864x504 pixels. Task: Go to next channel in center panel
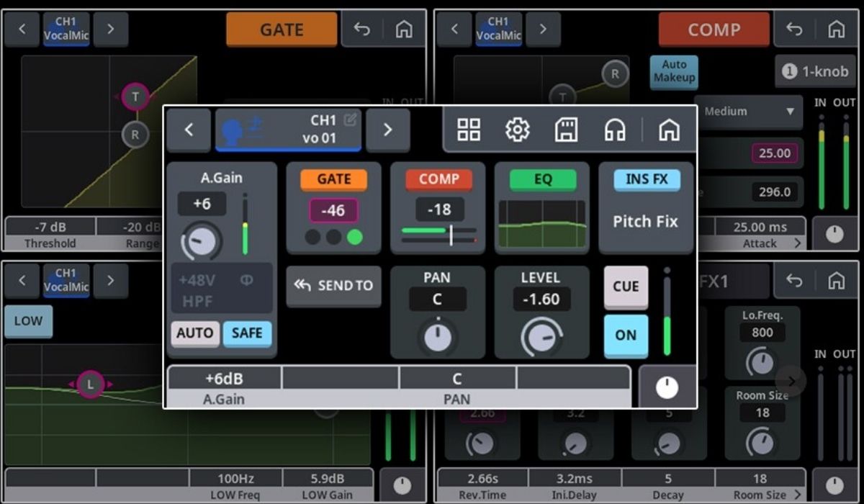(x=387, y=130)
